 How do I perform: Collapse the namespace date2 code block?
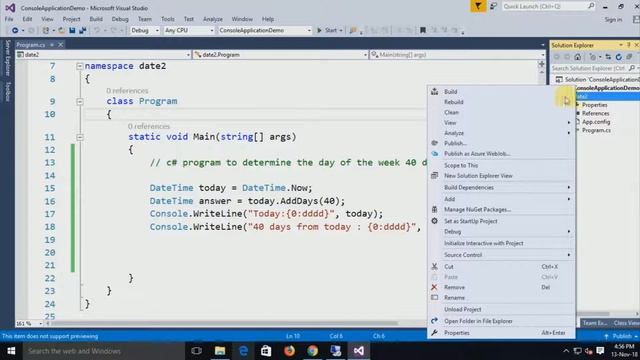[x=80, y=66]
